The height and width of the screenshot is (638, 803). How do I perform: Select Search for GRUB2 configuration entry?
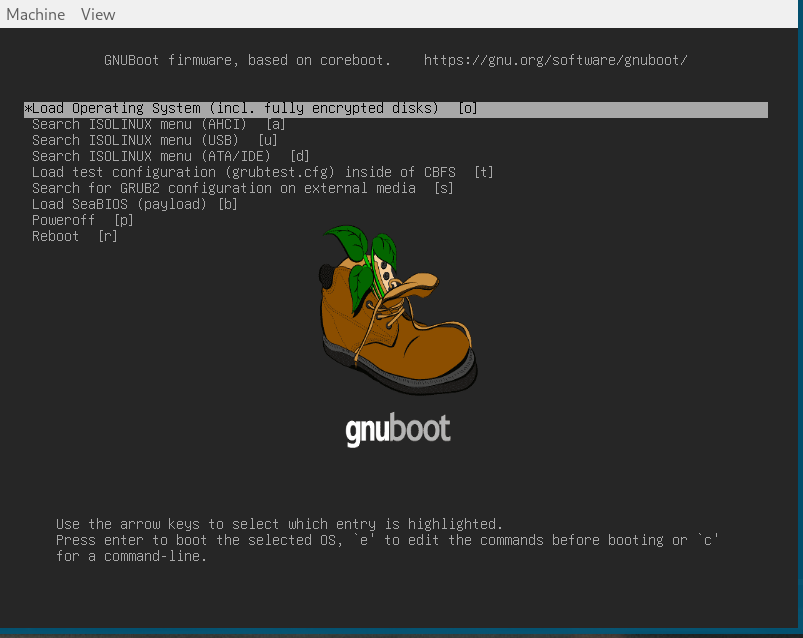(242, 188)
